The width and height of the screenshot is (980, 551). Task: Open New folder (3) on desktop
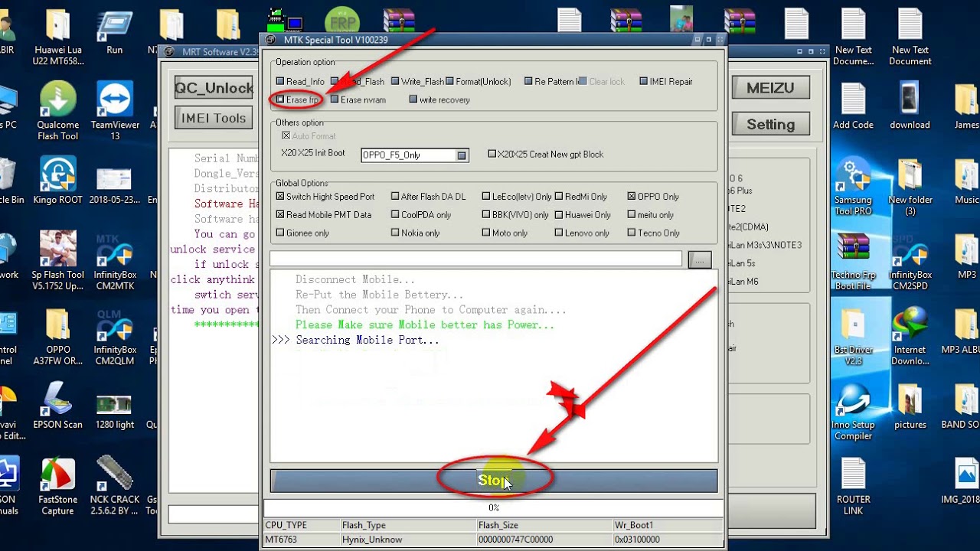coord(910,186)
